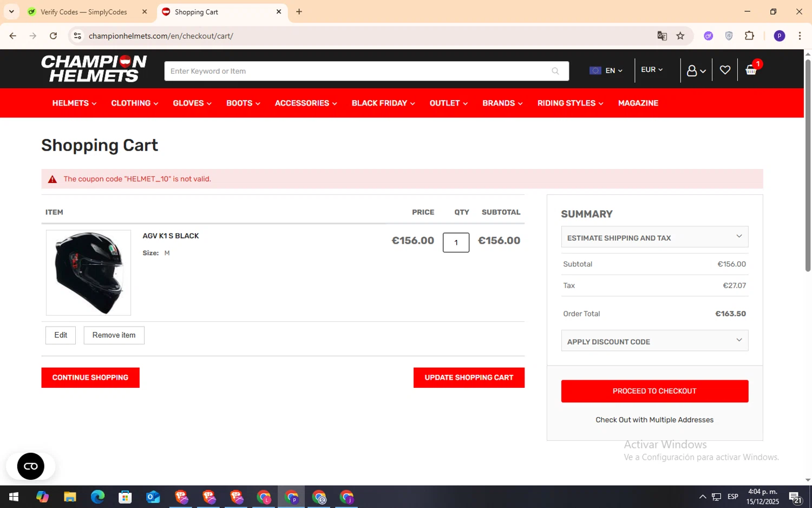Image resolution: width=812 pixels, height=508 pixels.
Task: Open Chrome profile avatar P
Action: pos(780,36)
